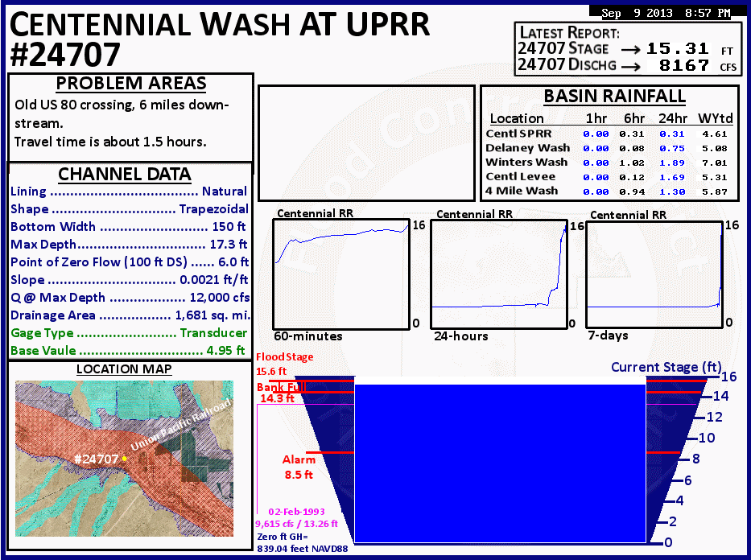Click the blue water level in channel

point(500,463)
